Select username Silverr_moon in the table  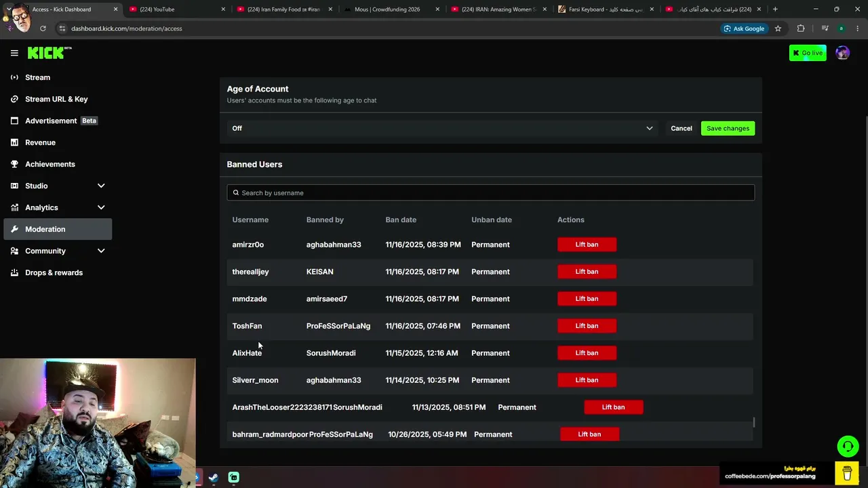[x=255, y=380]
